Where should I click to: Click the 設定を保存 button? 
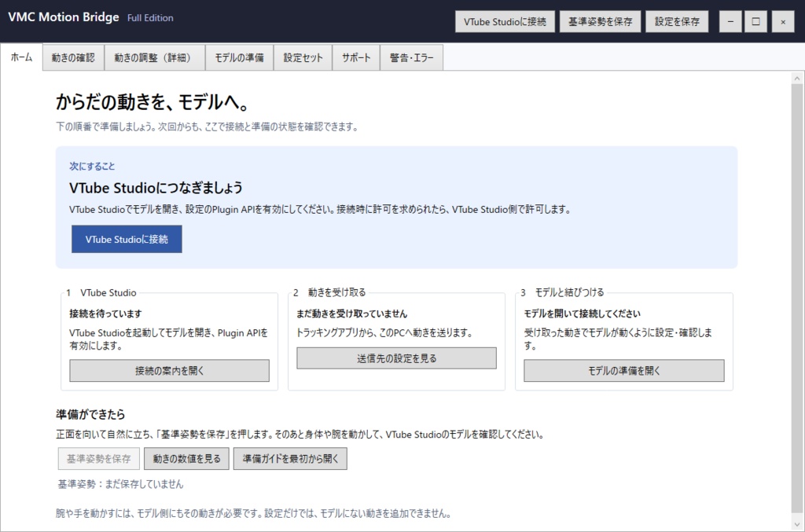click(x=677, y=21)
